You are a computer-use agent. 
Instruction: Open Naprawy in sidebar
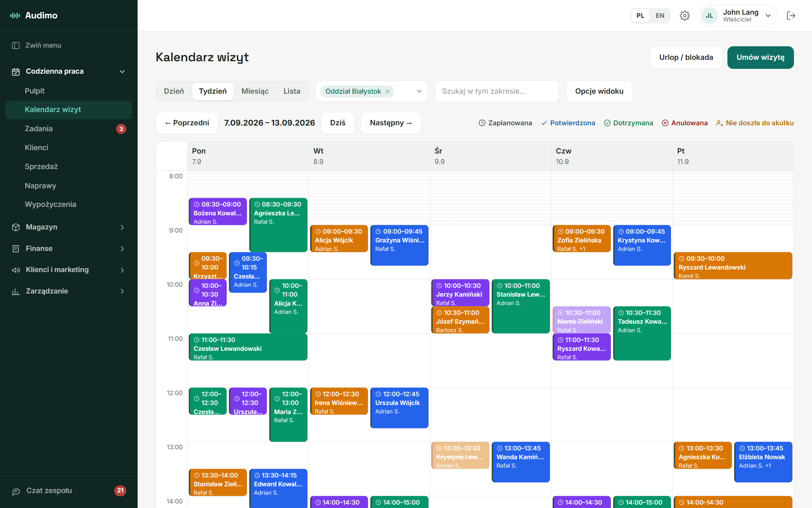coord(69,185)
